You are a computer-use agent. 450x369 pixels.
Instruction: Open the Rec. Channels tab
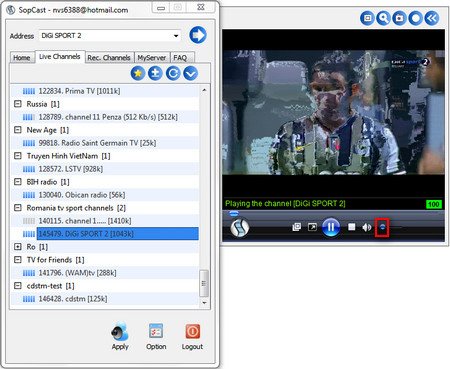point(109,58)
